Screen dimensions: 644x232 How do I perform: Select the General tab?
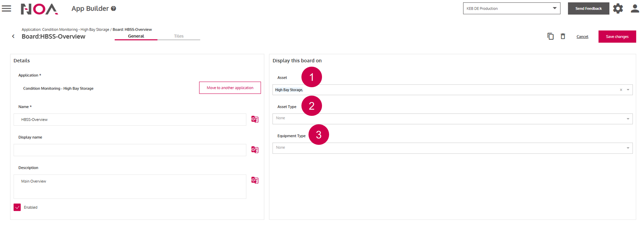pyautogui.click(x=136, y=36)
